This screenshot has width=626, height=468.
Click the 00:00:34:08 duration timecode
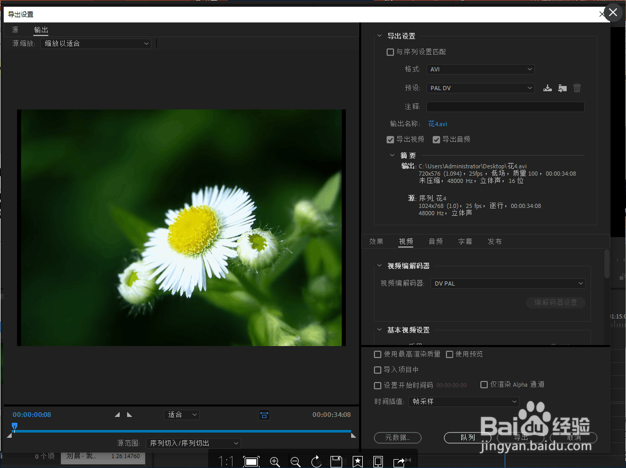click(331, 414)
